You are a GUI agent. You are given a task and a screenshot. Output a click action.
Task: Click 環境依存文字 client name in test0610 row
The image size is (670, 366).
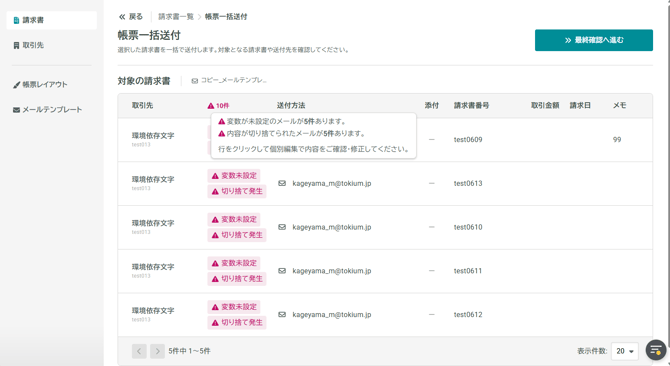[153, 223]
